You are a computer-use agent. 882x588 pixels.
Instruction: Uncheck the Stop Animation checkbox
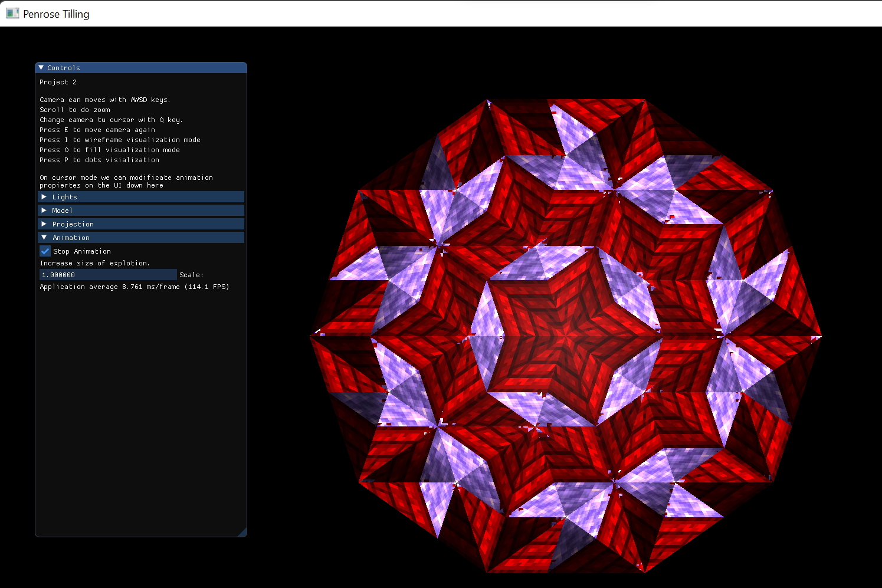click(x=45, y=251)
